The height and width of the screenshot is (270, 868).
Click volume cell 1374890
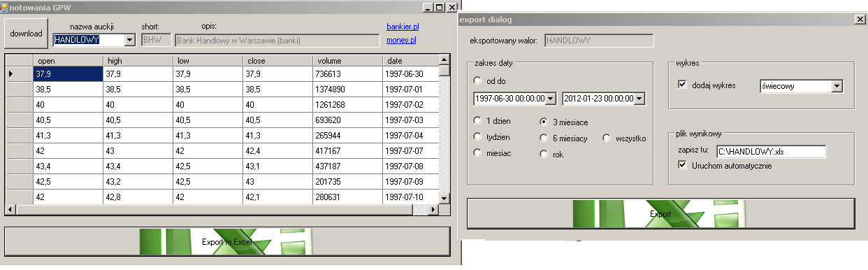coord(347,90)
